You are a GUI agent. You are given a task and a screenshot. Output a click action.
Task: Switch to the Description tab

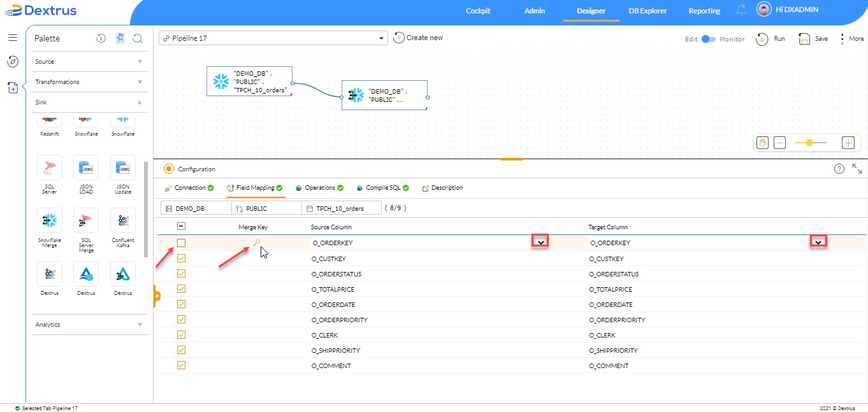(x=442, y=188)
